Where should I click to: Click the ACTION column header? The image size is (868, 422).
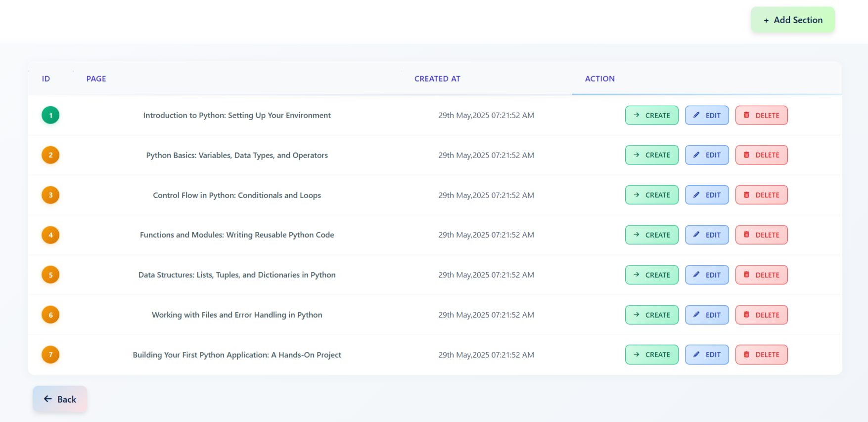point(600,79)
